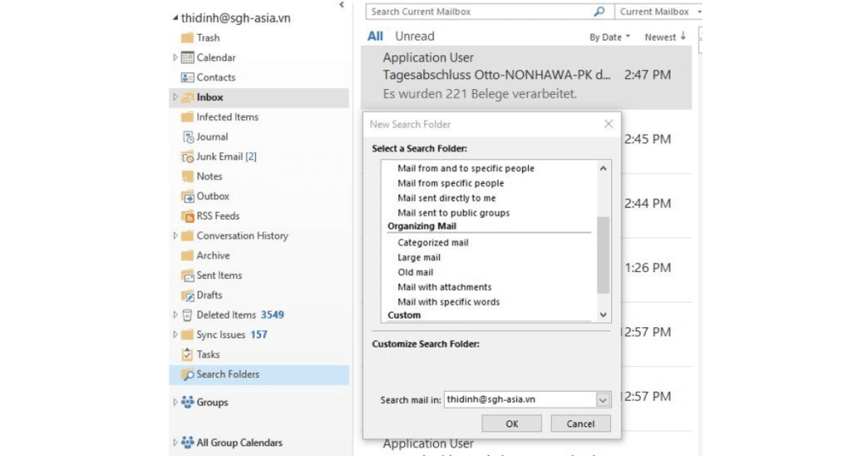Select Categorized mail option
The image size is (868, 456).
(433, 242)
